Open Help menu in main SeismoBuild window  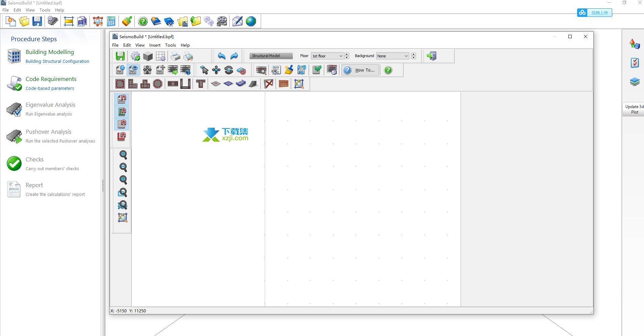pyautogui.click(x=59, y=10)
